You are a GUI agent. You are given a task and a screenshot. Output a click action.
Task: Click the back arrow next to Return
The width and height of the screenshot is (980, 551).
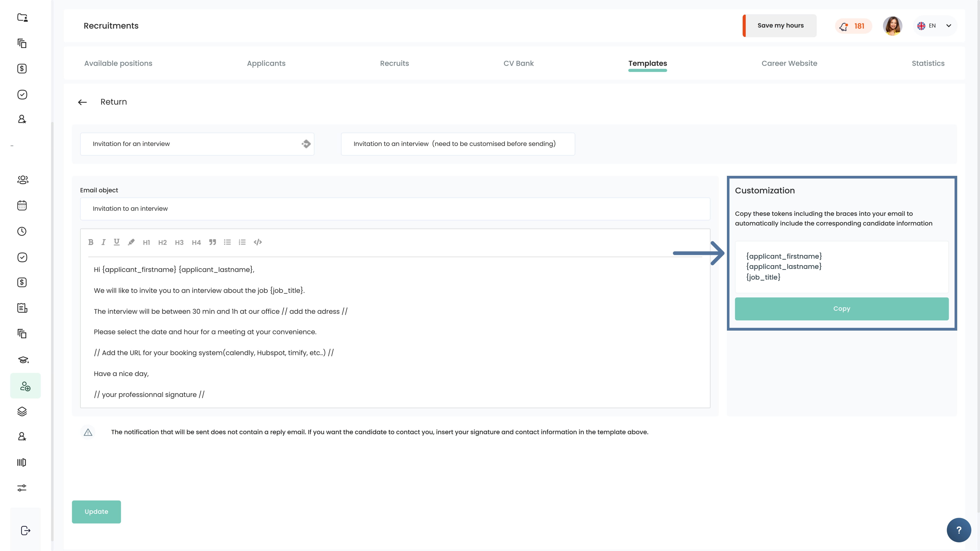pyautogui.click(x=82, y=102)
